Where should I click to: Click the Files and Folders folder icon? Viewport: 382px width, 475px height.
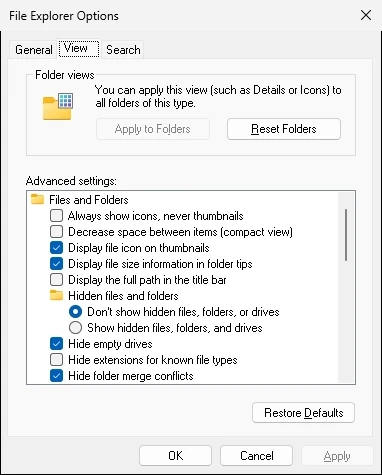click(37, 199)
